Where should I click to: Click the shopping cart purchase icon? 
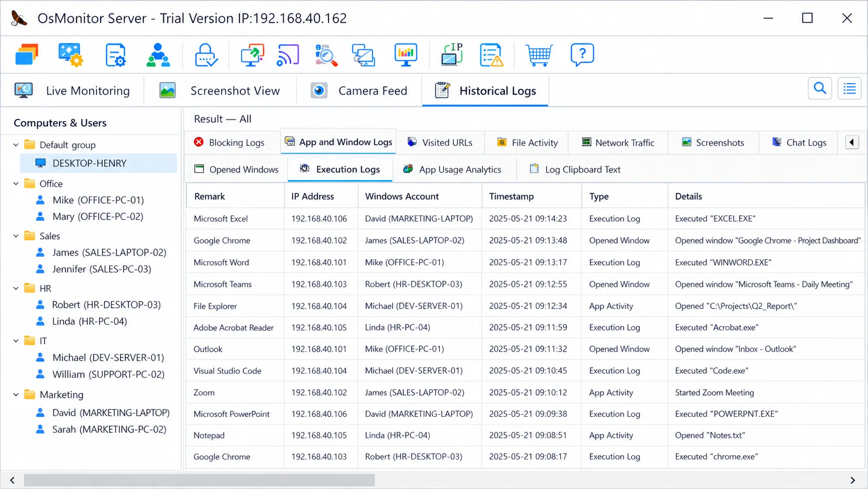(x=539, y=55)
